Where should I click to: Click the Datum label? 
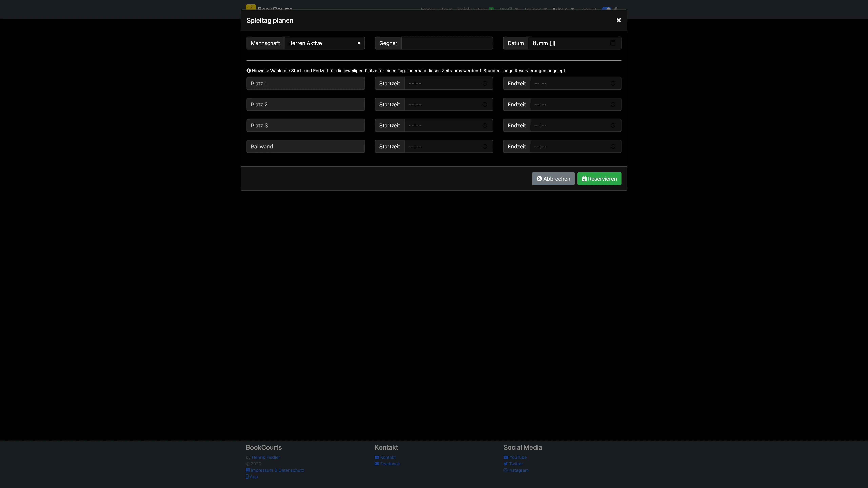[x=516, y=43]
